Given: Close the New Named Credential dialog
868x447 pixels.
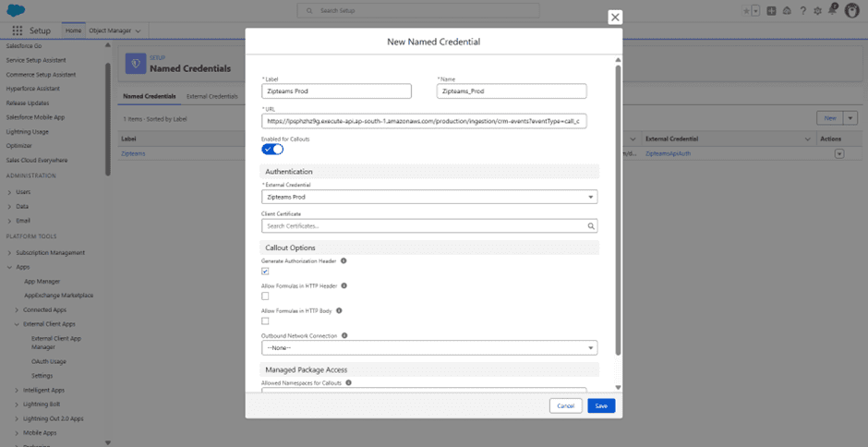Looking at the screenshot, I should [614, 18].
